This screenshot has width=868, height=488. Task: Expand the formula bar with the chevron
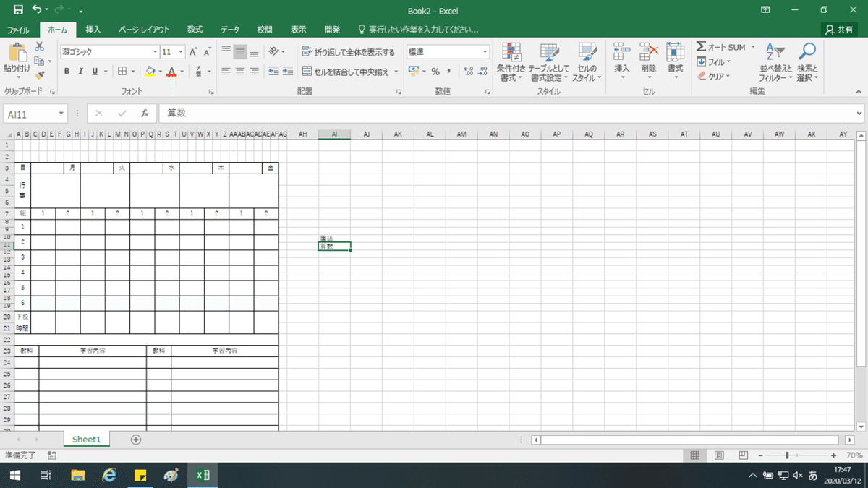coord(859,114)
